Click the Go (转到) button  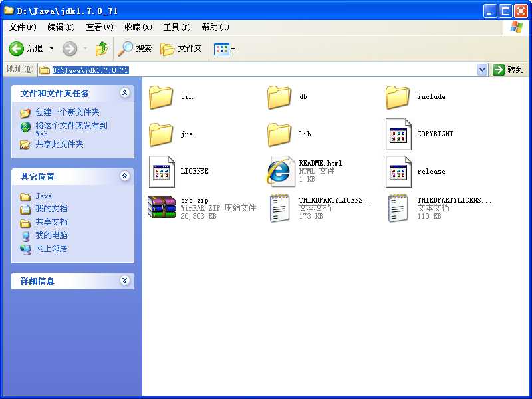click(x=509, y=70)
